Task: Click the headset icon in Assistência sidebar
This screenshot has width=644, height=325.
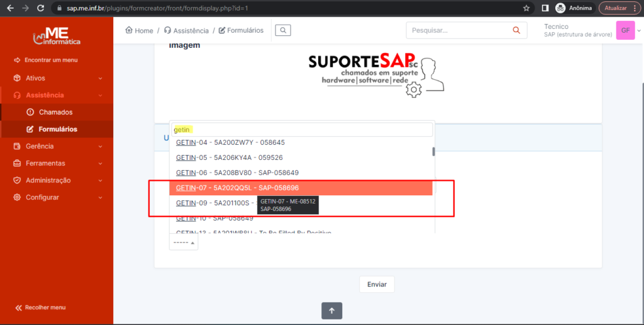Action: pos(17,96)
